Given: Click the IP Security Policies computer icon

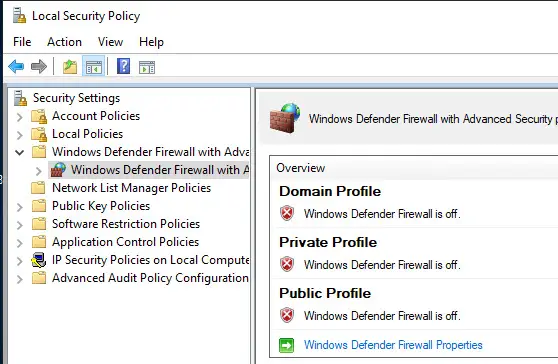Looking at the screenshot, I should tap(38, 260).
